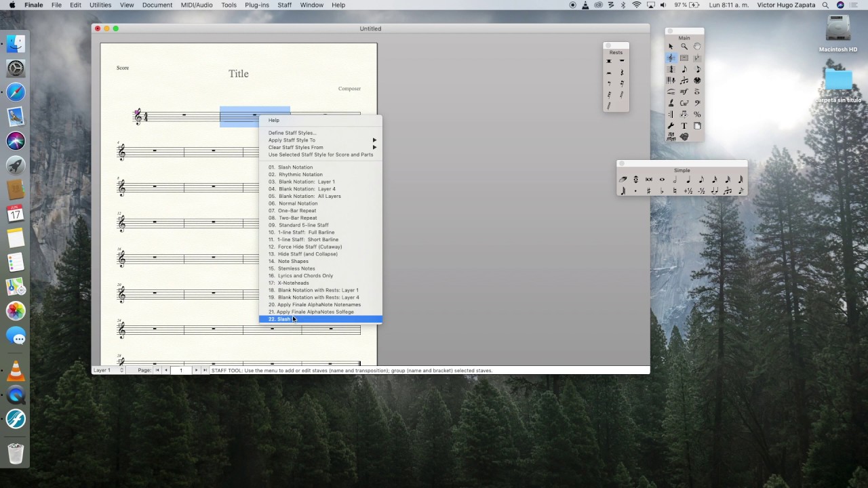868x488 pixels.
Task: Choose the half rest in Rests palette
Action: (609, 73)
